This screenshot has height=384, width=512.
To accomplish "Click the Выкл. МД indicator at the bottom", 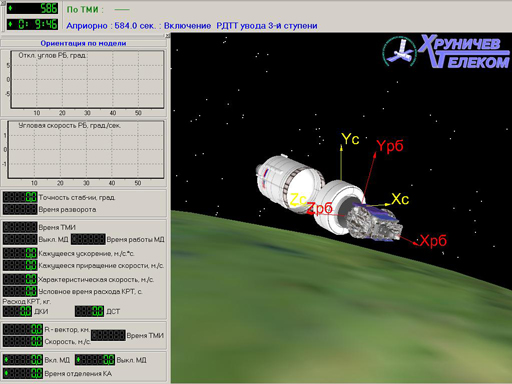I will click(x=95, y=360).
